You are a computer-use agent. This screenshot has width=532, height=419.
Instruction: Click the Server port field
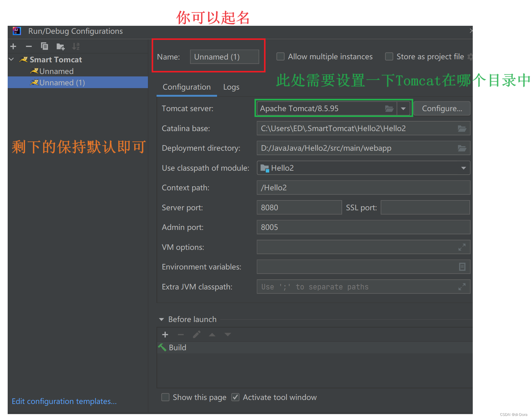point(299,208)
